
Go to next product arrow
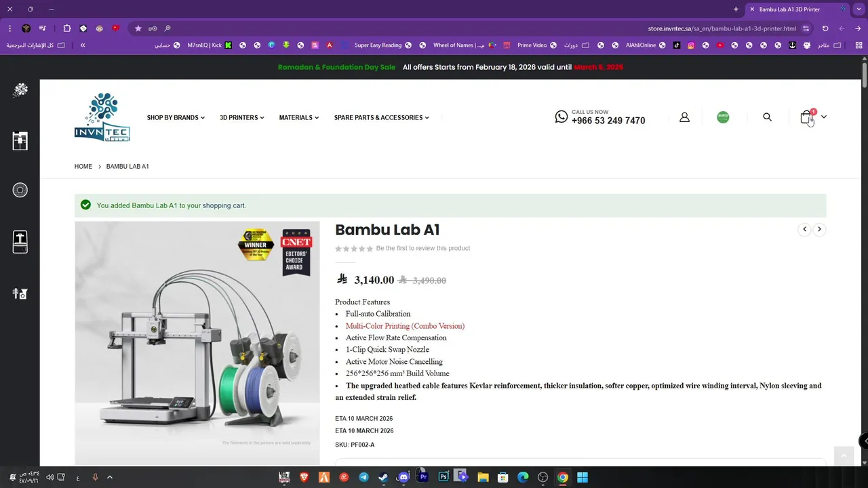tap(819, 229)
